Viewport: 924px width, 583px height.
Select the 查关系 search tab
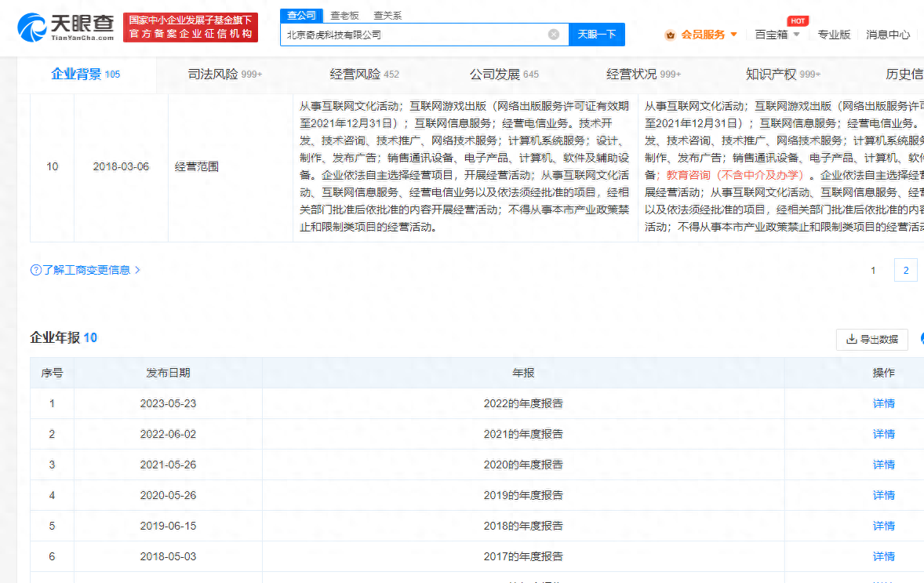tap(387, 15)
